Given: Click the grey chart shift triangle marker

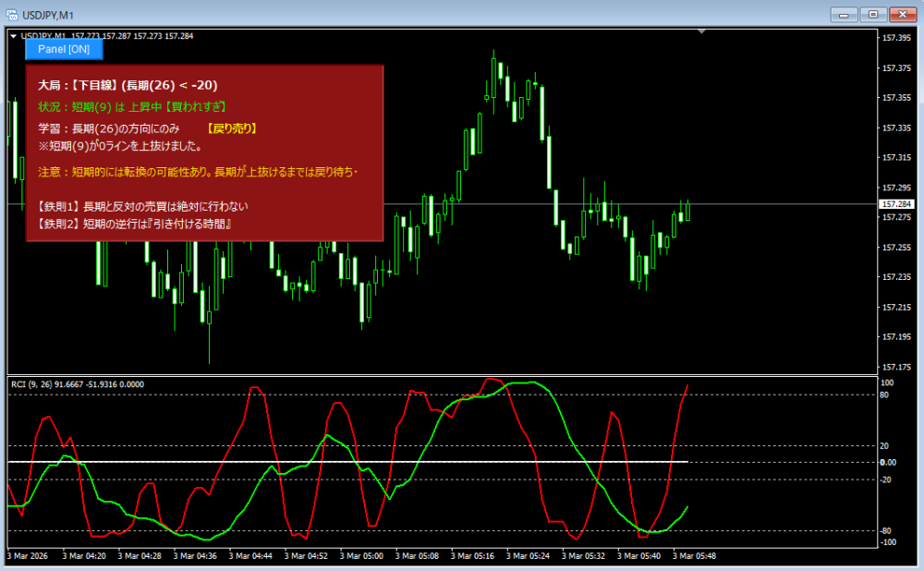Looking at the screenshot, I should click(x=701, y=32).
